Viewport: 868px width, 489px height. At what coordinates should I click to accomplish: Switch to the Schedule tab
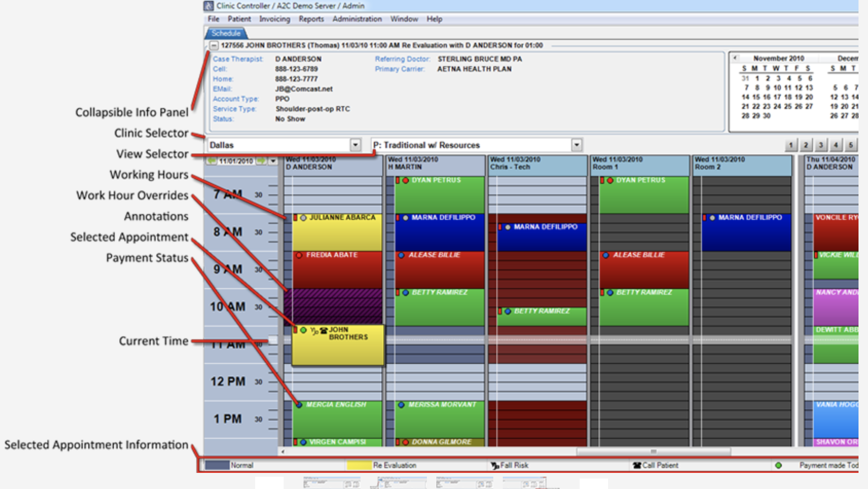[227, 33]
